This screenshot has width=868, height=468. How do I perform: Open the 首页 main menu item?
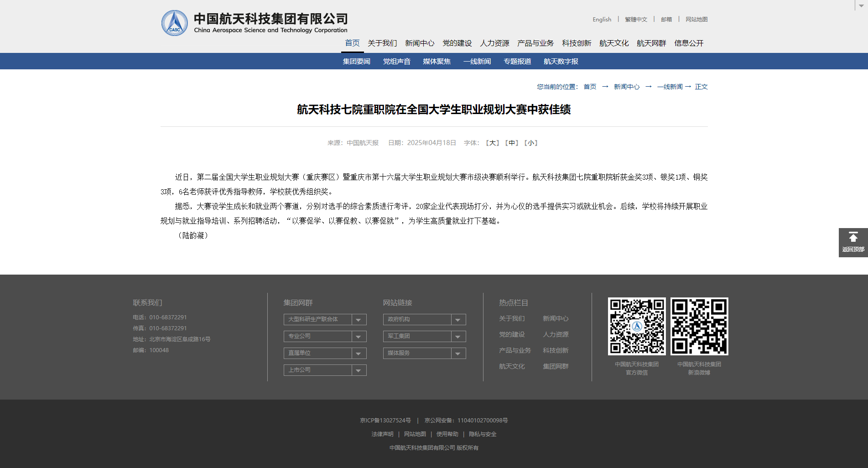(x=352, y=43)
